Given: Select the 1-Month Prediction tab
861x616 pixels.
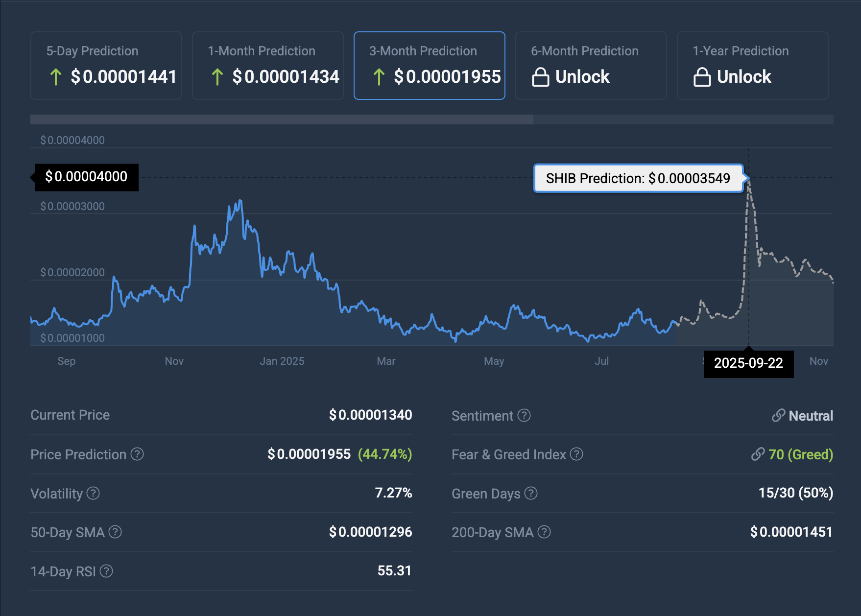Looking at the screenshot, I should point(268,66).
